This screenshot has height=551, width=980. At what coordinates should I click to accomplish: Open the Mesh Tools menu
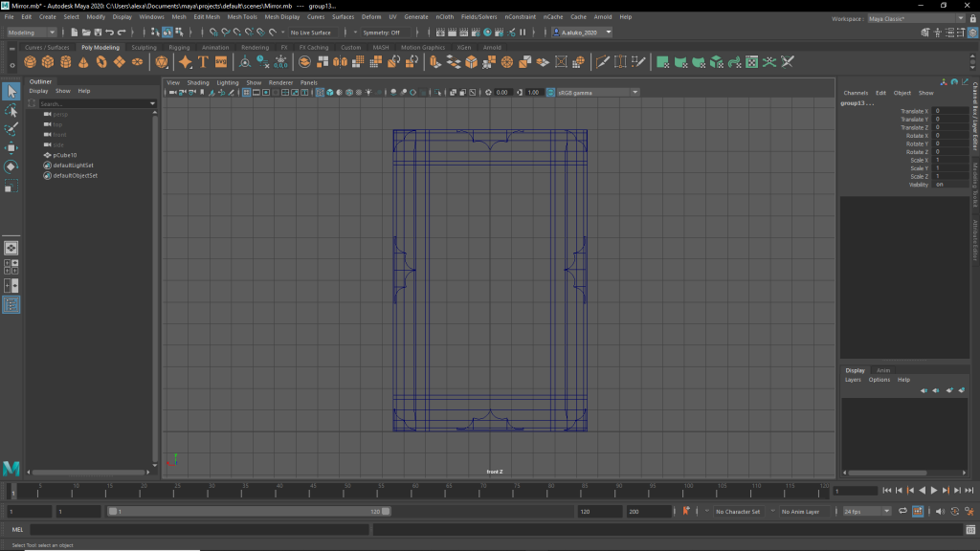click(x=242, y=17)
